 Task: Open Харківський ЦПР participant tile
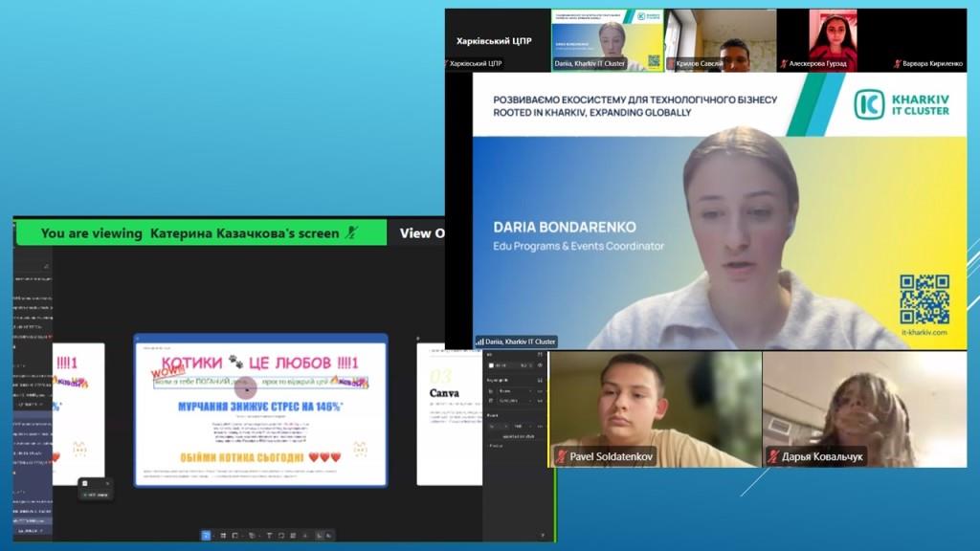tap(497, 40)
